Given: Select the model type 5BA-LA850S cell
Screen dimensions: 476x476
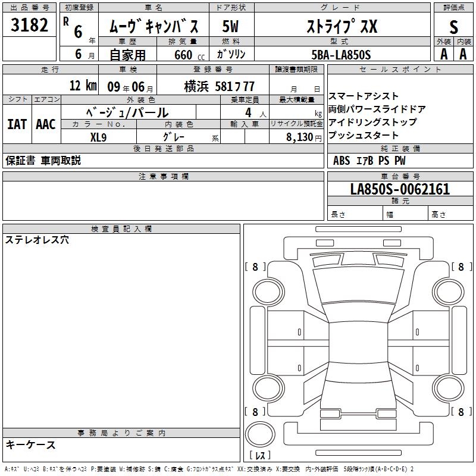Looking at the screenshot, I should tap(342, 54).
